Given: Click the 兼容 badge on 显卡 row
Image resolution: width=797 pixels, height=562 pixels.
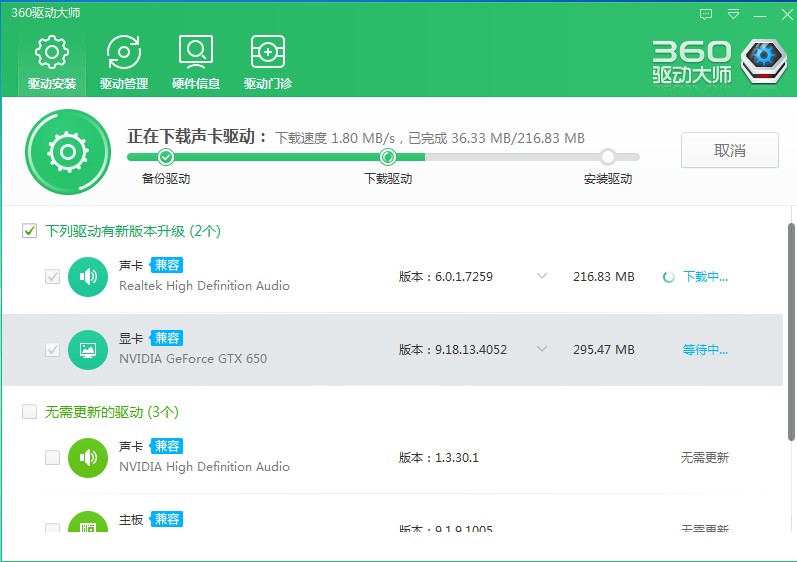Looking at the screenshot, I should click(167, 338).
